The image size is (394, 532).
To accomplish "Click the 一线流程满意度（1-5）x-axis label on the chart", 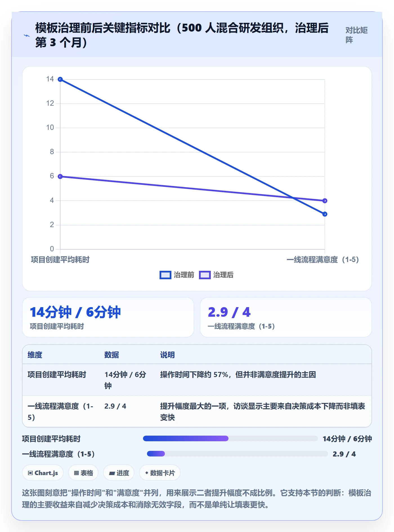I will (323, 260).
